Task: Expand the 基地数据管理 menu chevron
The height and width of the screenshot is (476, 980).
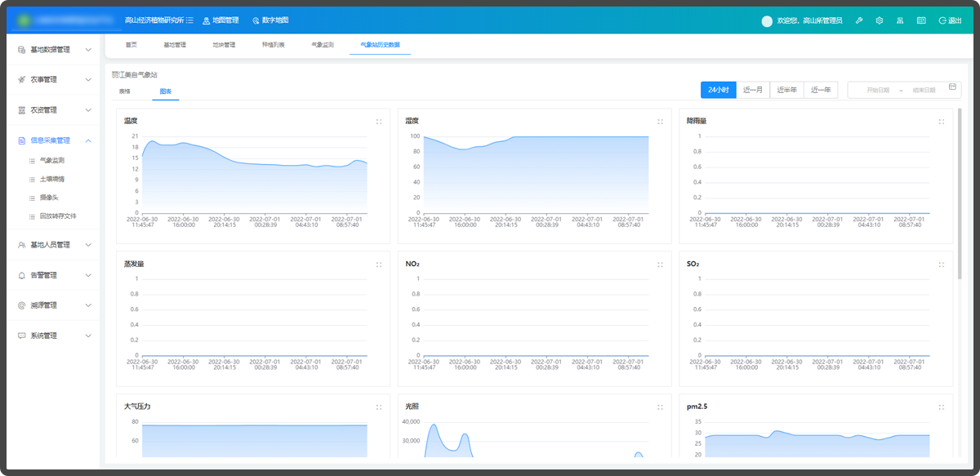Action: [x=88, y=50]
